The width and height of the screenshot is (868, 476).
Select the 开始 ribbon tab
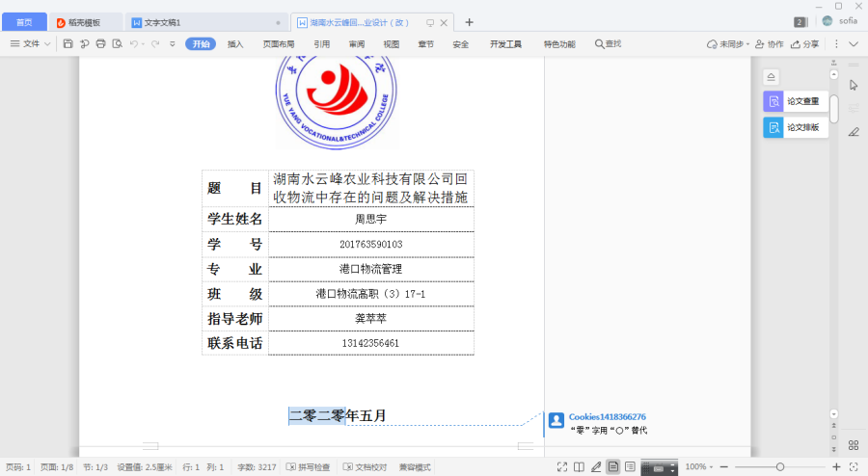click(201, 44)
